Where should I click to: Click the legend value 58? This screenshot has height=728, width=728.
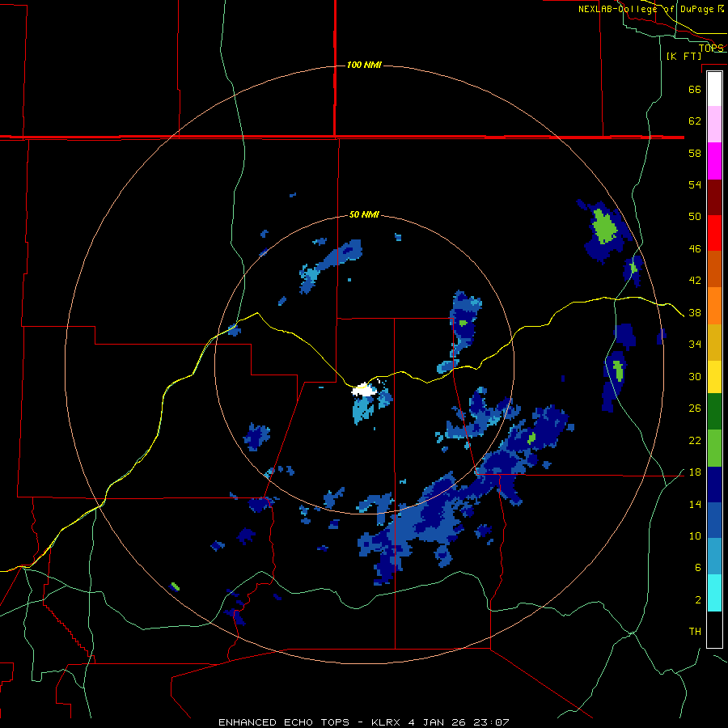695,153
